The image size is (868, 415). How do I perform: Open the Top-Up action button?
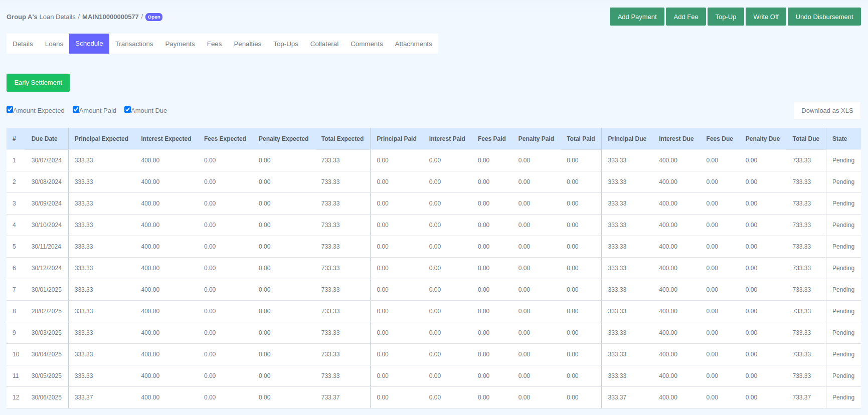coord(725,17)
